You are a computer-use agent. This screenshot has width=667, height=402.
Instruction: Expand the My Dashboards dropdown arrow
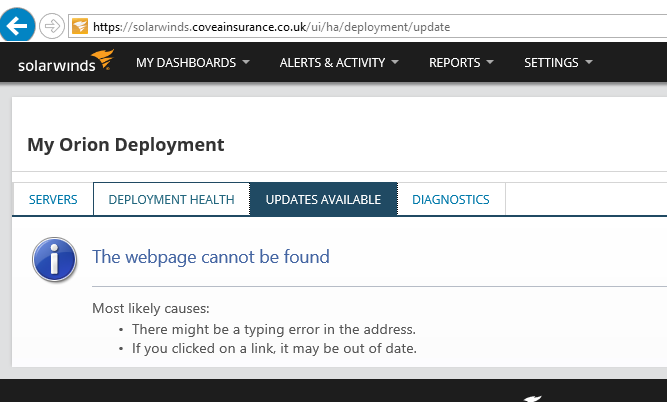[x=246, y=62]
